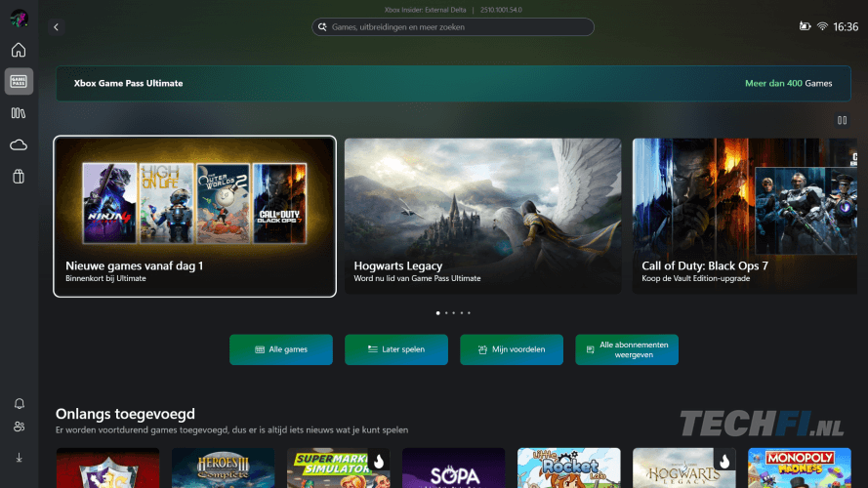Select the Hogwarts Legacy featured card
868x488 pixels.
click(482, 216)
